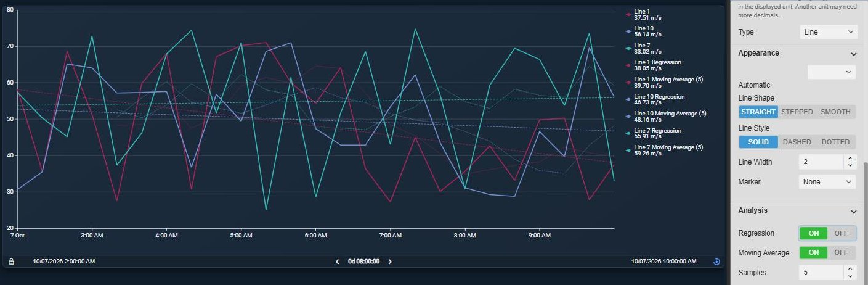Screen dimensions: 868x285
Task: Click end time 10/07/2026 10:00:00 AM
Action: pyautogui.click(x=665, y=262)
